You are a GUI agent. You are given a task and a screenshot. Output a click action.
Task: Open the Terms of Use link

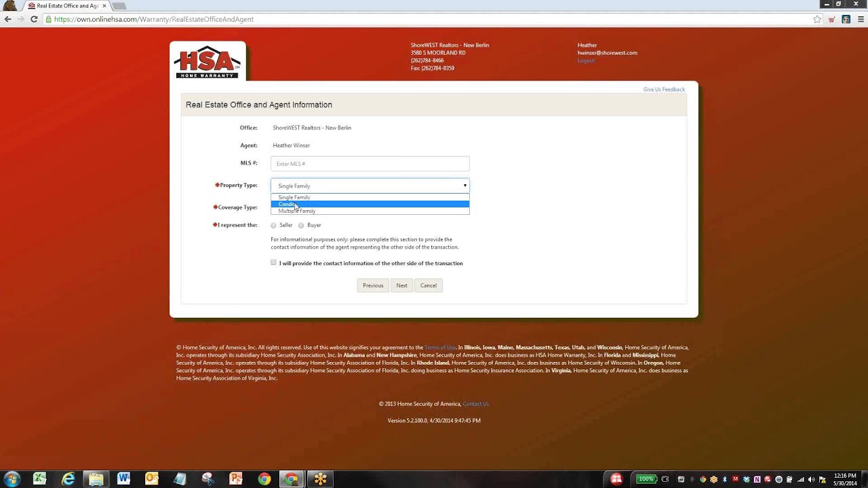pyautogui.click(x=440, y=347)
